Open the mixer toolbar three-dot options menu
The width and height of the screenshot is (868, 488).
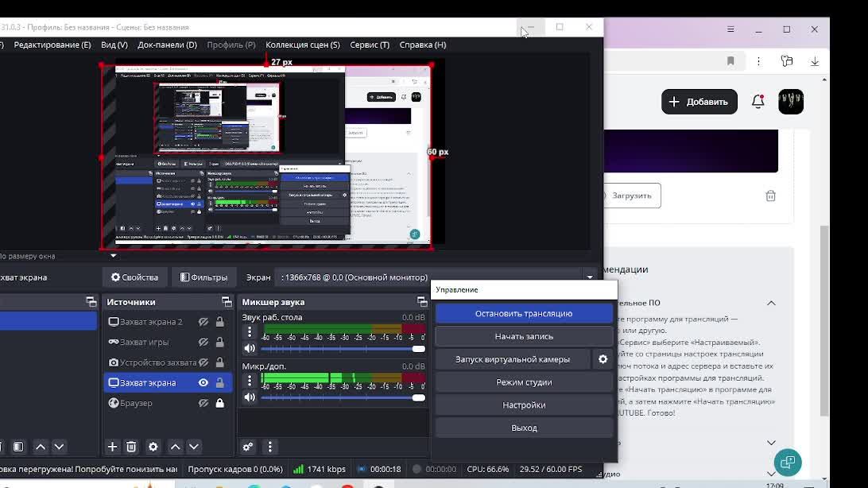(270, 447)
